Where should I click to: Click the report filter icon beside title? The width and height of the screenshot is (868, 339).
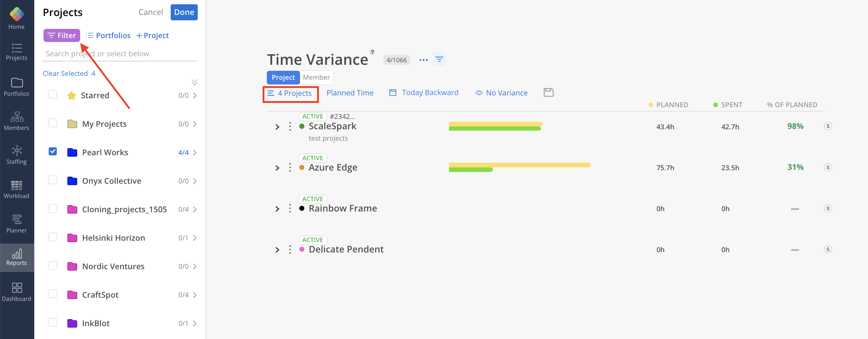439,59
